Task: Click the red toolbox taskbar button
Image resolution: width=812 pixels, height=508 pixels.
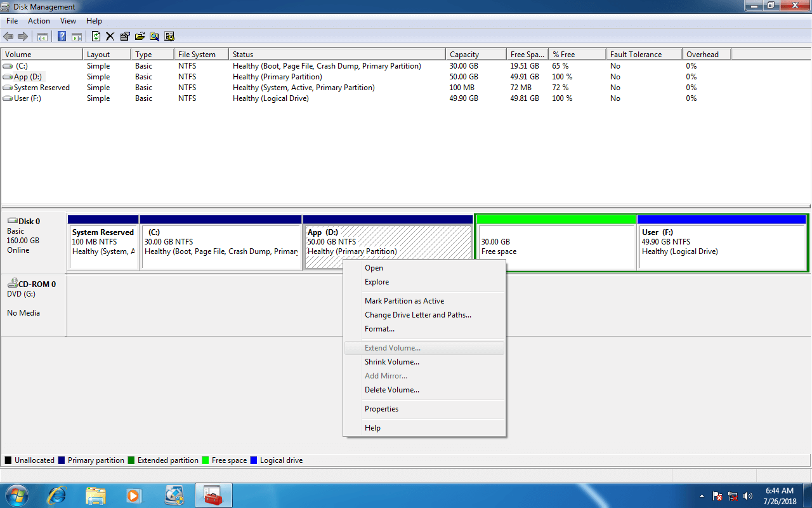Action: point(214,495)
